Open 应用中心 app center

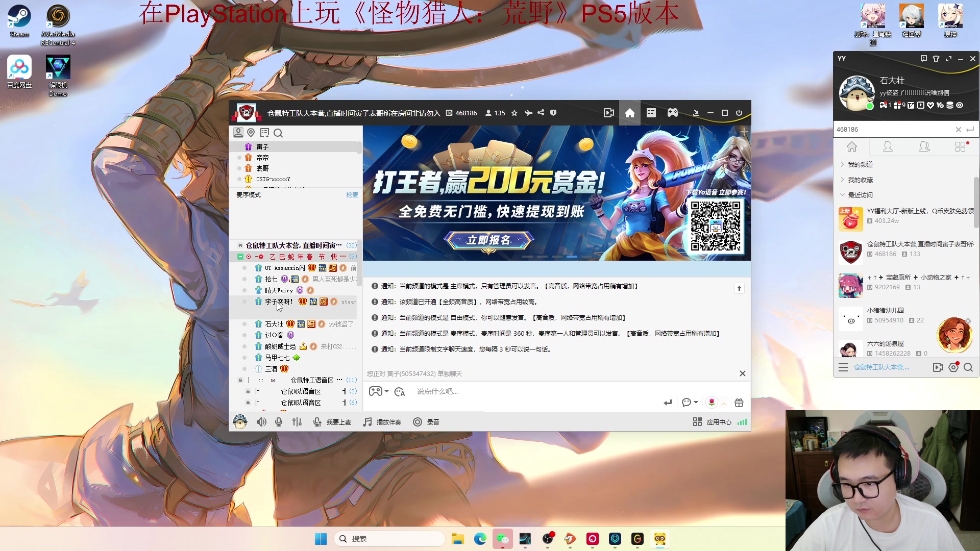click(x=712, y=422)
